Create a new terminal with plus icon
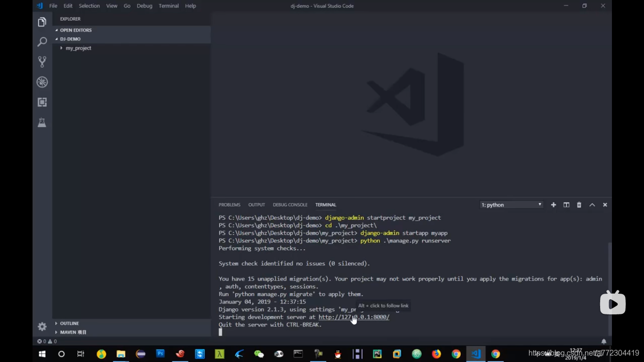644x362 pixels. pos(553,205)
